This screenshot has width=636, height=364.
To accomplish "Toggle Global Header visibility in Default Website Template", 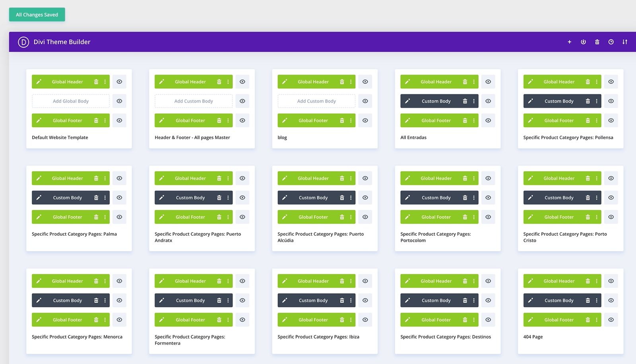I will [x=119, y=82].
